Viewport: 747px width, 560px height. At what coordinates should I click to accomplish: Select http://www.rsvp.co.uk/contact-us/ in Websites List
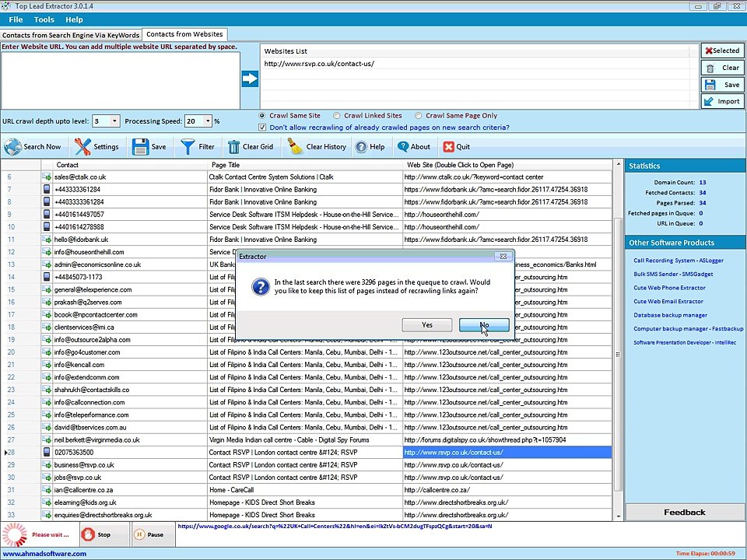coord(319,64)
